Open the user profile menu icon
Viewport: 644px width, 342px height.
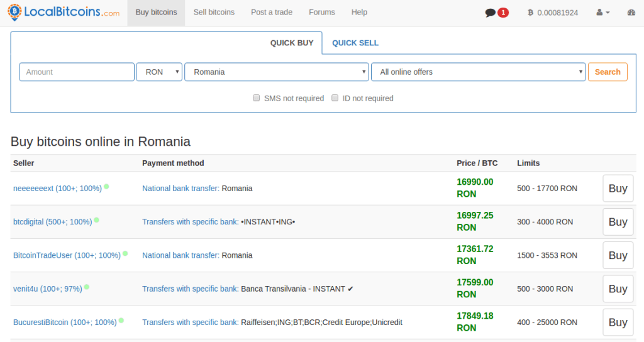coord(602,13)
